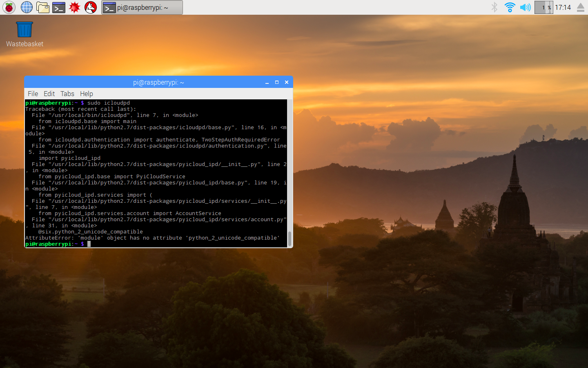Launch a new Terminal from the taskbar
Viewport: 588px width, 368px height.
tap(58, 7)
